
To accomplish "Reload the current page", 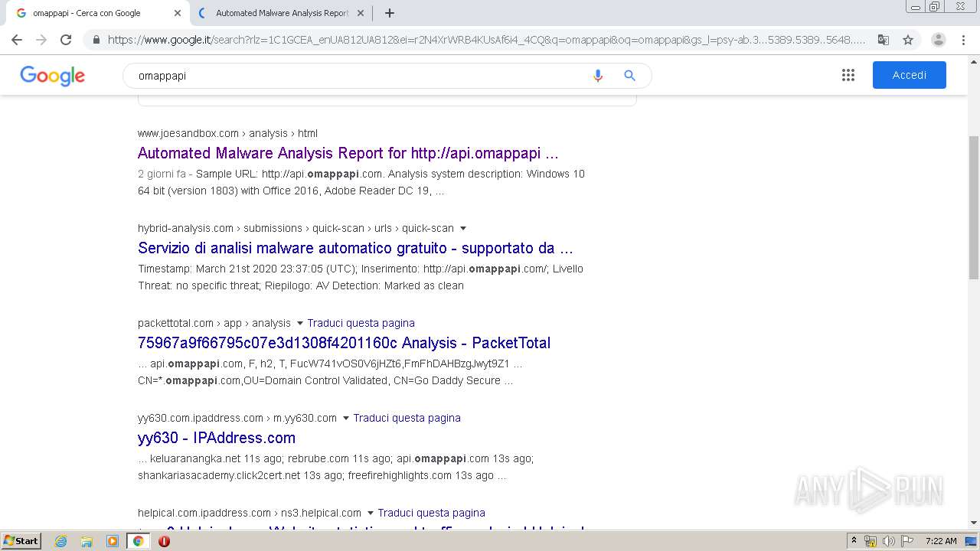I will pos(66,40).
